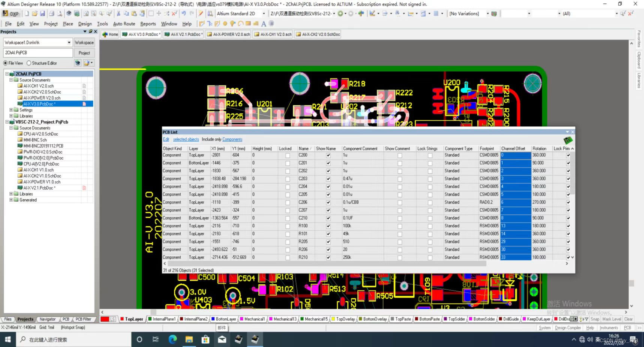Expand the Settings folder under 2ChAI project
This screenshot has width=644, height=347.
coord(11,110)
